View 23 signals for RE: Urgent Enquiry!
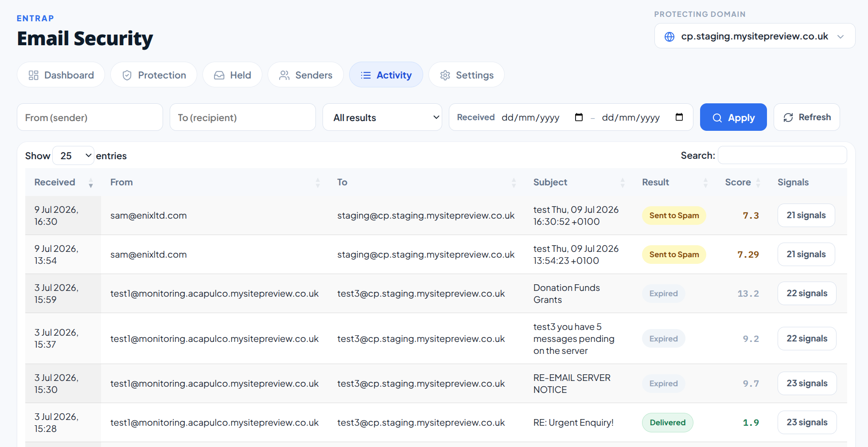 (x=807, y=422)
